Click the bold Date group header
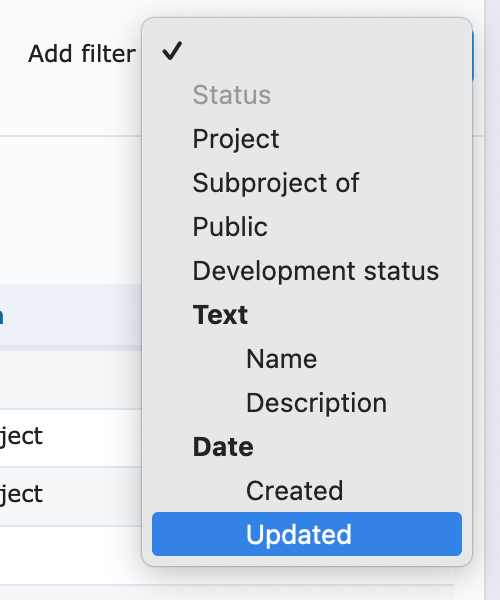Viewport: 500px width, 600px height. click(223, 447)
